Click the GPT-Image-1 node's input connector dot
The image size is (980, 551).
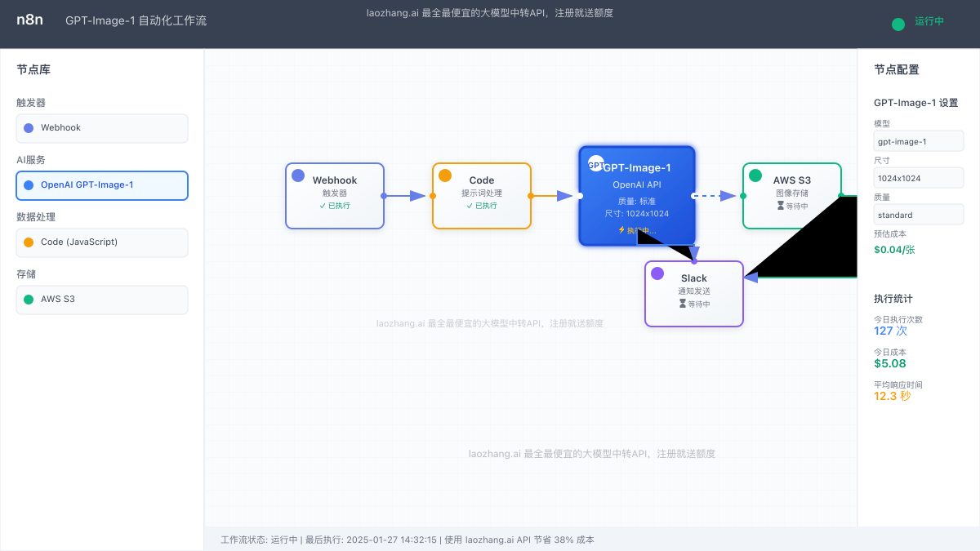(580, 196)
